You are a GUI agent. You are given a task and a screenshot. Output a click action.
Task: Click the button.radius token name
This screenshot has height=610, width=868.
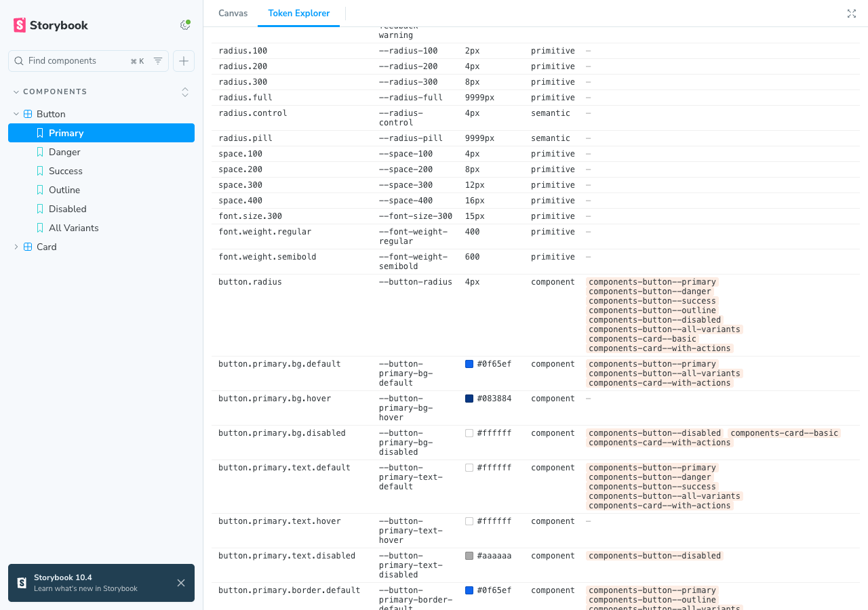(250, 282)
